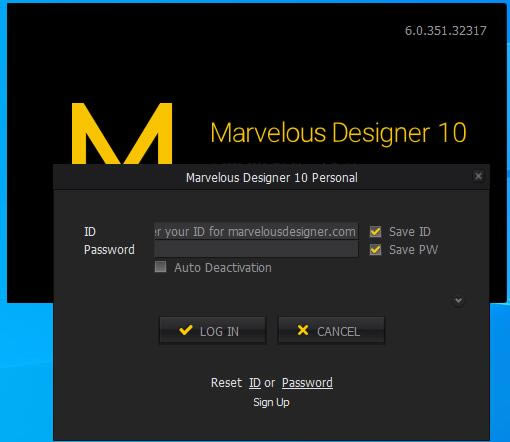Expand the chevron arrow above CANCEL

(459, 300)
